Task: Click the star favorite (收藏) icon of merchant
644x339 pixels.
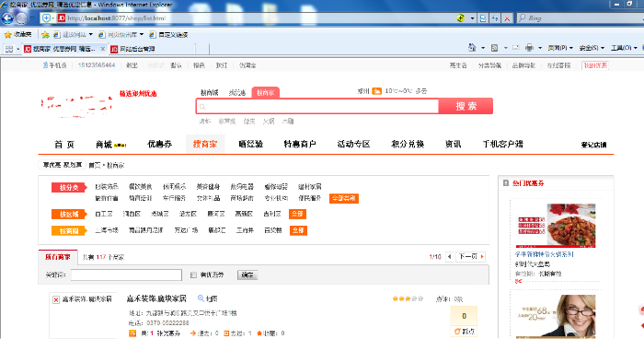Action: [x=259, y=333]
